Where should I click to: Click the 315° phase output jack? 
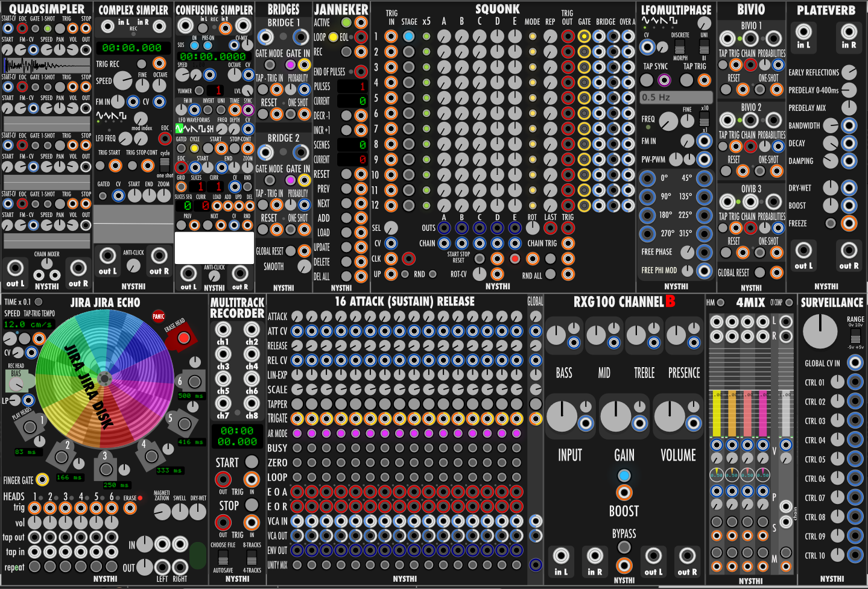[x=705, y=233]
